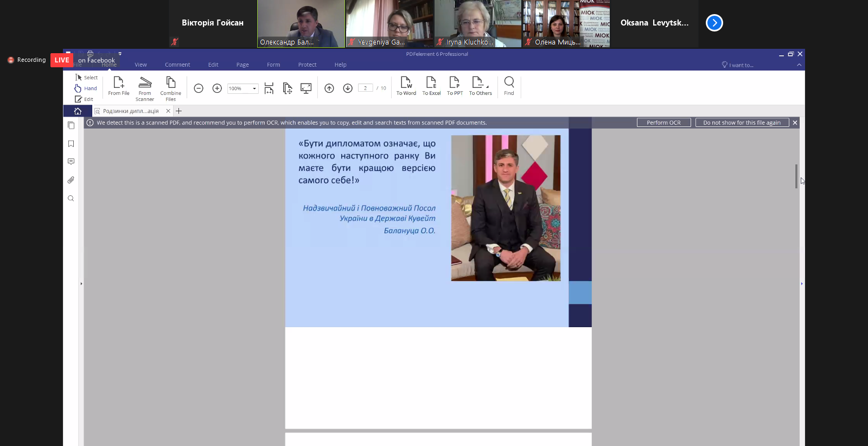Viewport: 868px width, 446px height.
Task: Click the zoom out minus icon
Action: [x=199, y=88]
